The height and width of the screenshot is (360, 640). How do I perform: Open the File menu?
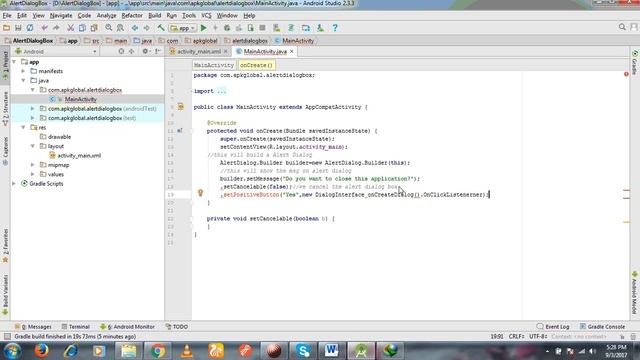(7, 16)
